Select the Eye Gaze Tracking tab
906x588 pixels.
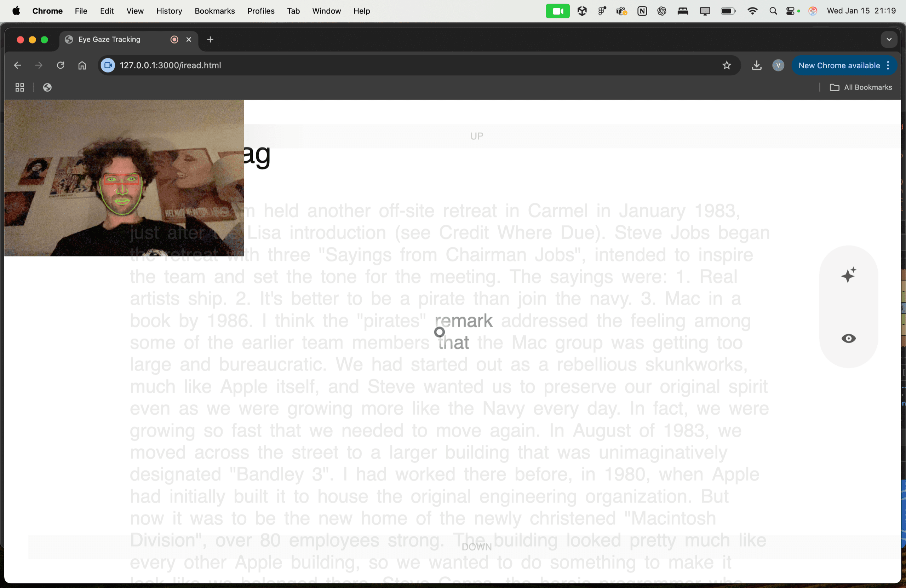128,40
